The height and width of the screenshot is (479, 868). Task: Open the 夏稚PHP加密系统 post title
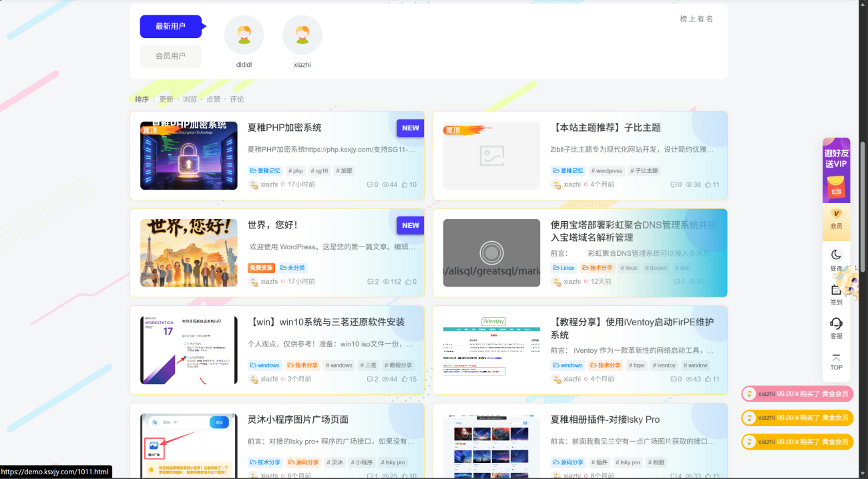(x=284, y=128)
